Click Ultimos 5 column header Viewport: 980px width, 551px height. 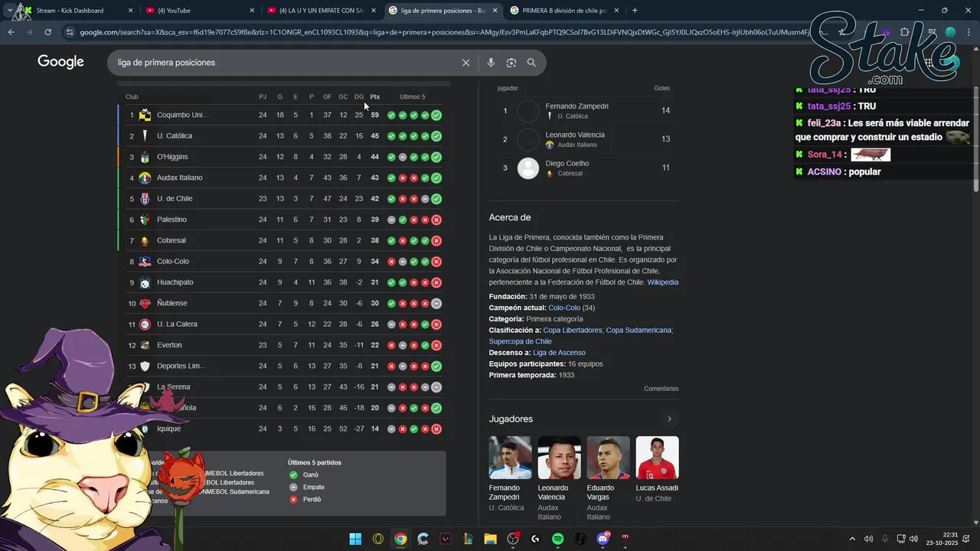coord(412,97)
